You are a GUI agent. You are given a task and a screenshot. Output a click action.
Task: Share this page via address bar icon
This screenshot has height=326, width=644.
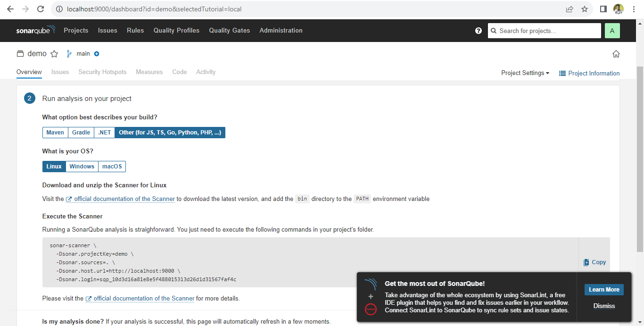(570, 9)
